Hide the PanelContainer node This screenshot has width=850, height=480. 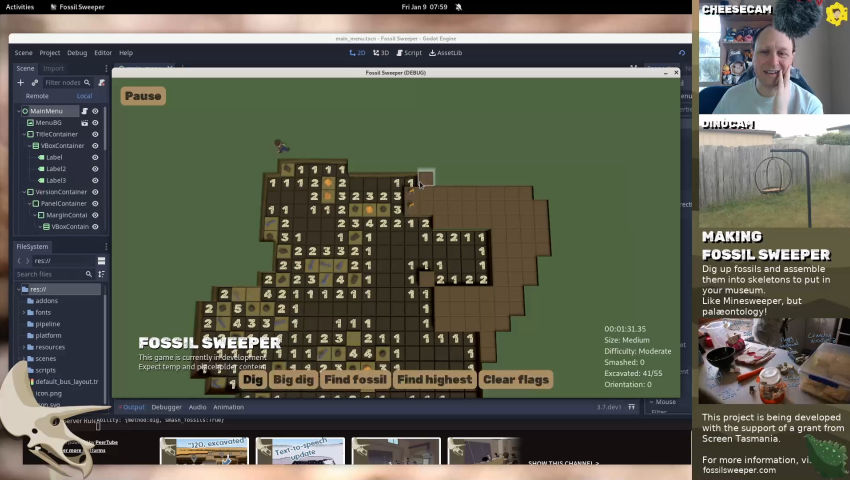95,203
